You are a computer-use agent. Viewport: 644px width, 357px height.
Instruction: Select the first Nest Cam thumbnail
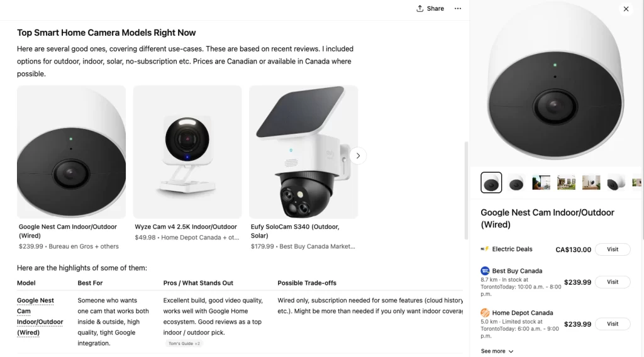click(491, 183)
